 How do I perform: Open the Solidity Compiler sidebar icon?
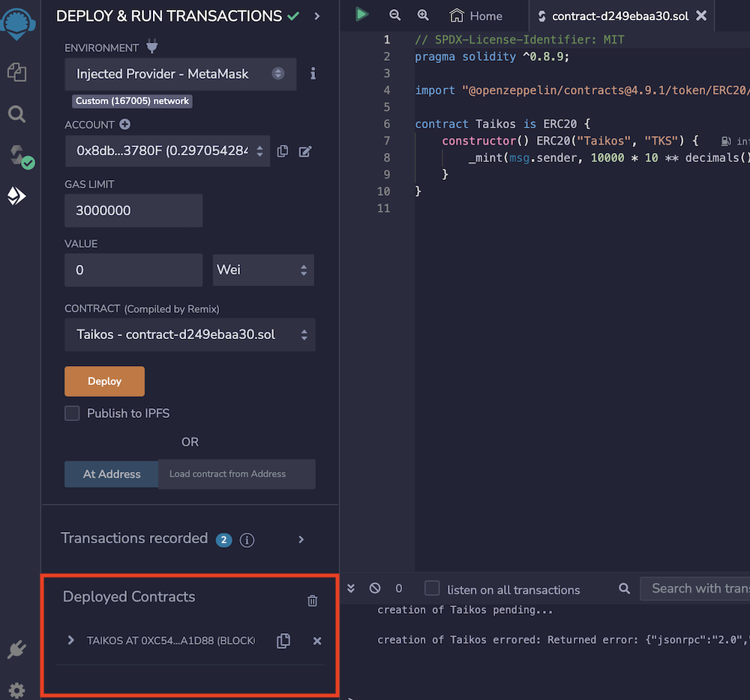[x=18, y=156]
